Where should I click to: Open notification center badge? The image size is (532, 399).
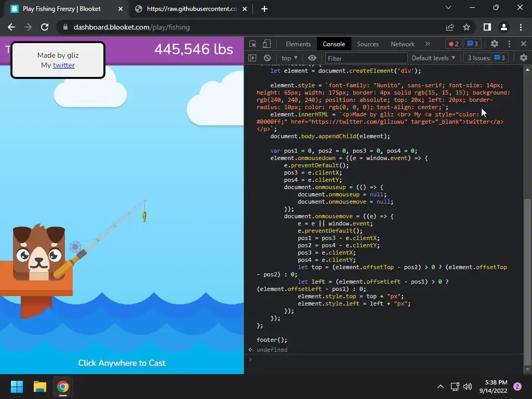point(517,387)
